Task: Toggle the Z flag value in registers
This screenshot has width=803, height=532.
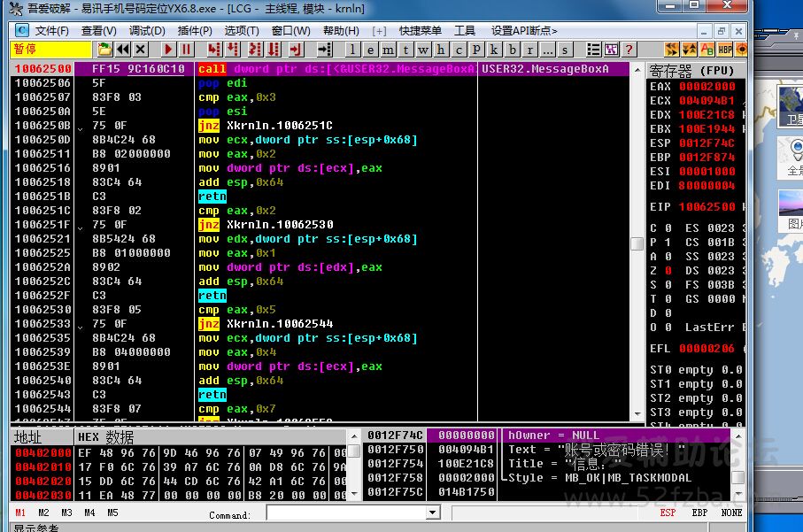Action: (668, 271)
